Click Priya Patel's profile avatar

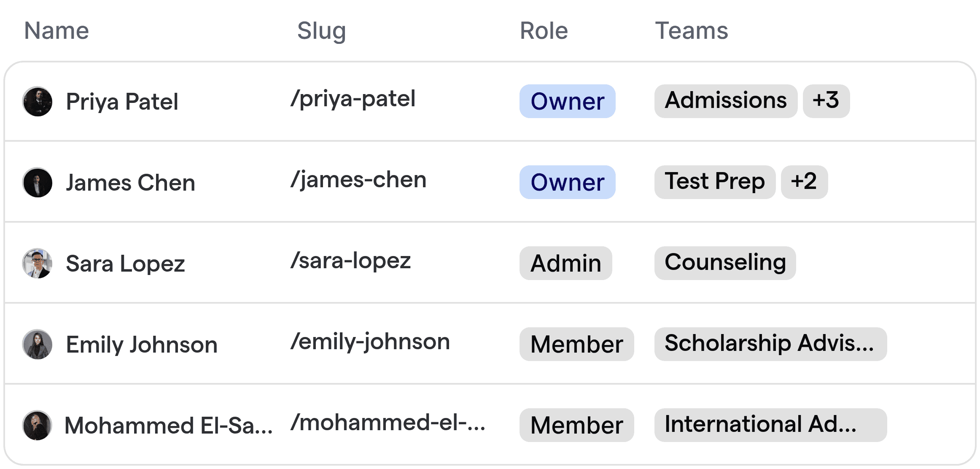[x=37, y=101]
